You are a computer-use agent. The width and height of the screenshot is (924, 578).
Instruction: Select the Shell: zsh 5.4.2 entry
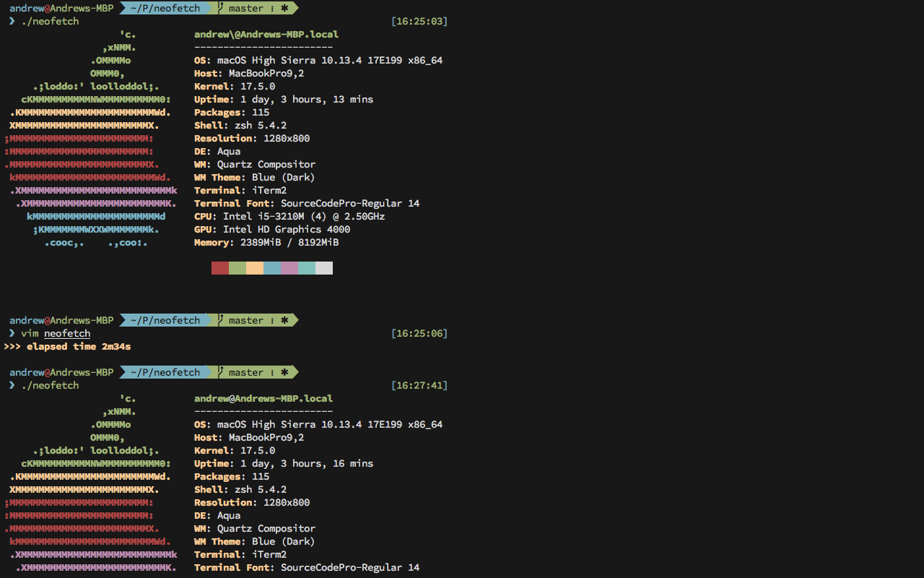[x=240, y=125]
